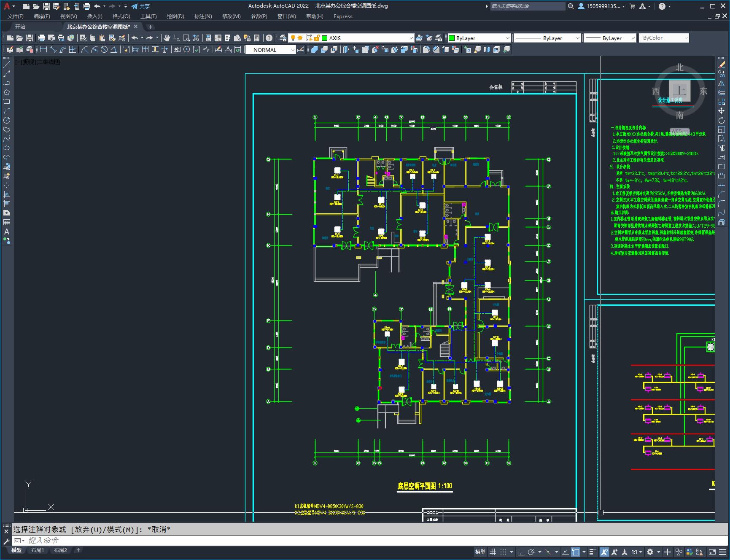
Task: Click the Clean Screen icon in the status bar
Action: (x=712, y=552)
